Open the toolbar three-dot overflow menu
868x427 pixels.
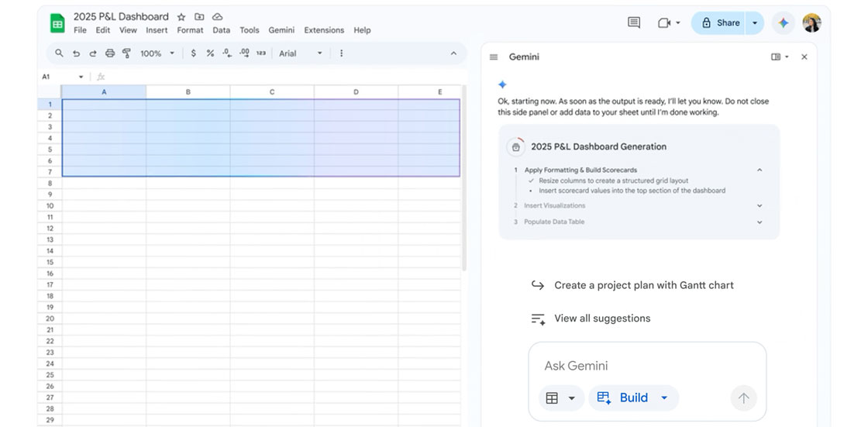(x=342, y=53)
